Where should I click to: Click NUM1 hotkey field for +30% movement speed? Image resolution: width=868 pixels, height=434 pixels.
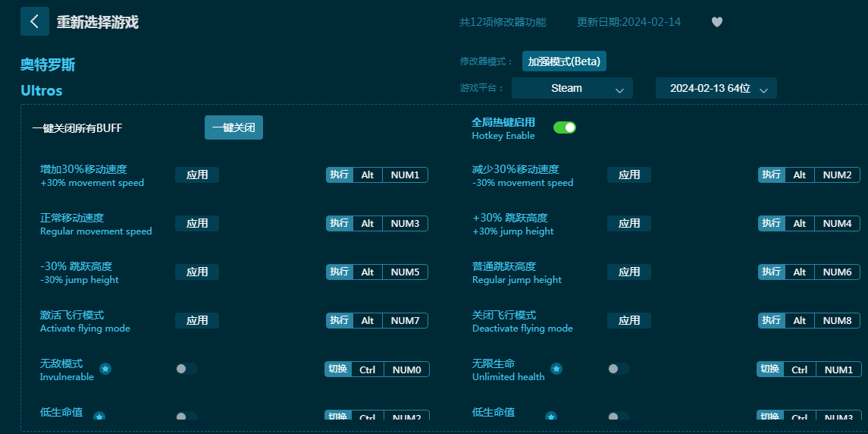tap(405, 175)
